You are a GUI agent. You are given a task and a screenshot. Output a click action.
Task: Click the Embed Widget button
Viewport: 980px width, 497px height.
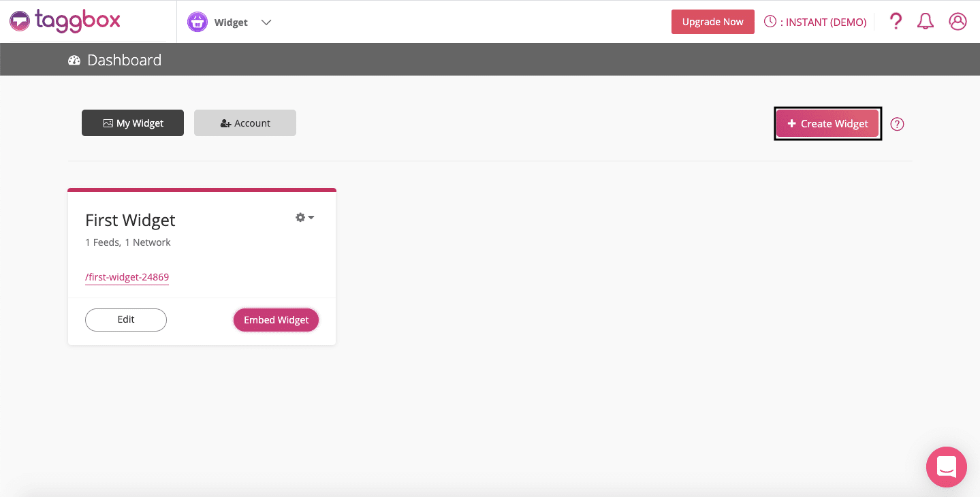click(x=276, y=320)
